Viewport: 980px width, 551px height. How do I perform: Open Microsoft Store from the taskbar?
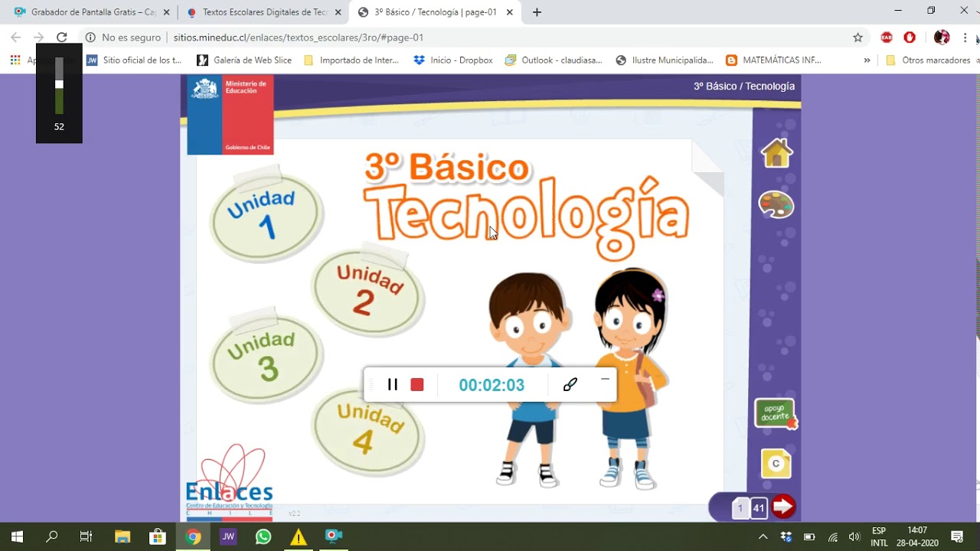[158, 536]
